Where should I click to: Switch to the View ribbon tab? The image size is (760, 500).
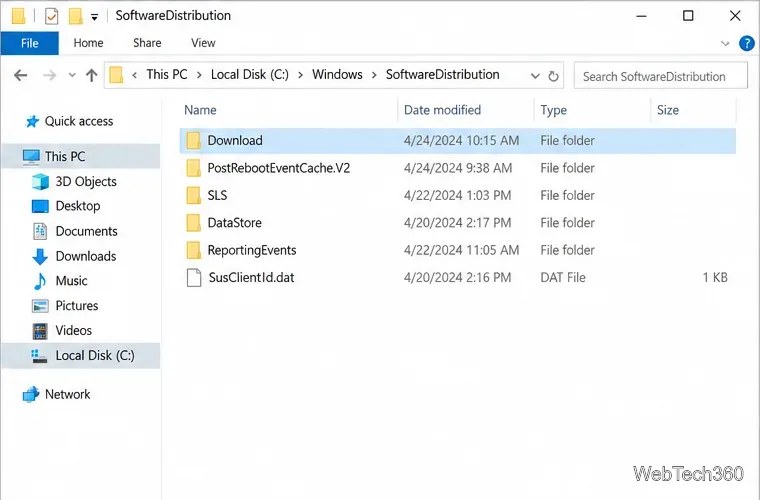(x=203, y=43)
